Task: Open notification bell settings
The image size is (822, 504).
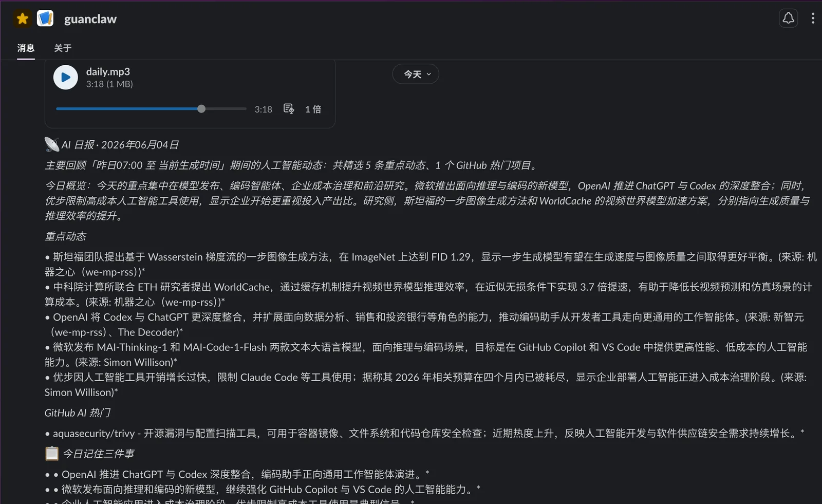Action: pos(788,18)
